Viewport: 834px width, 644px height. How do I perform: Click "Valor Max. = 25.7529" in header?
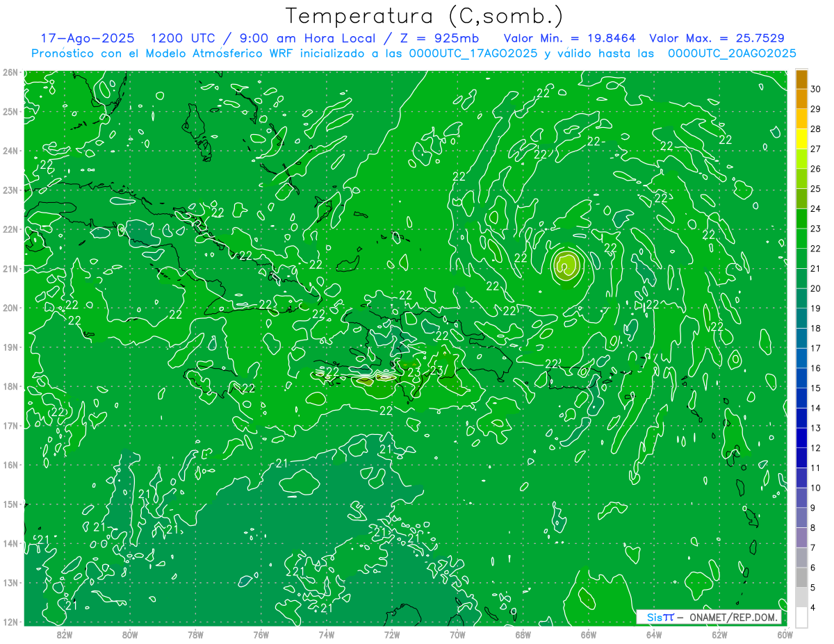[x=717, y=38]
